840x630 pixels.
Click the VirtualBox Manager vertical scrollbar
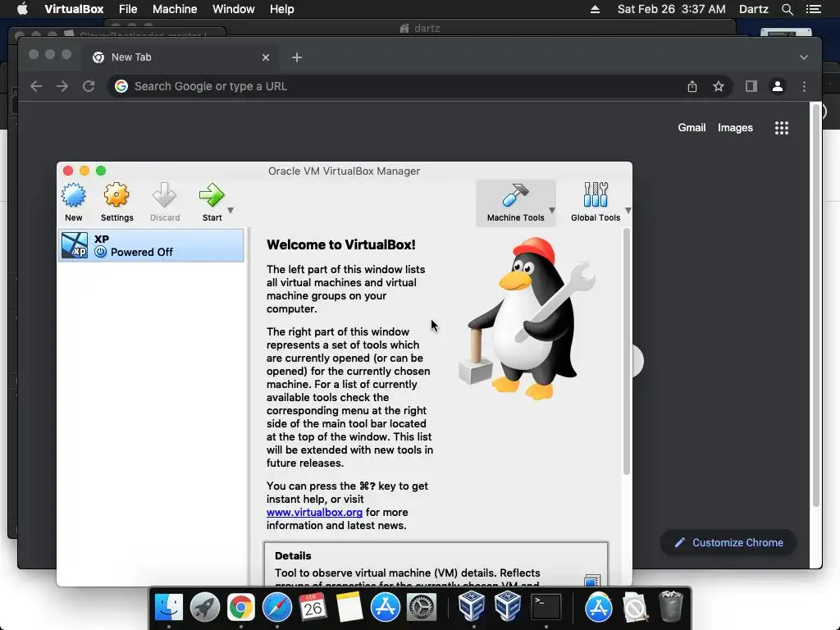pyautogui.click(x=626, y=353)
